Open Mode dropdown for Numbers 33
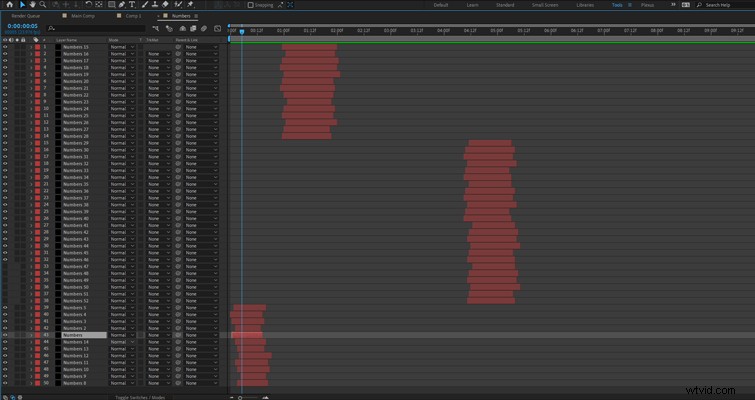 click(122, 170)
